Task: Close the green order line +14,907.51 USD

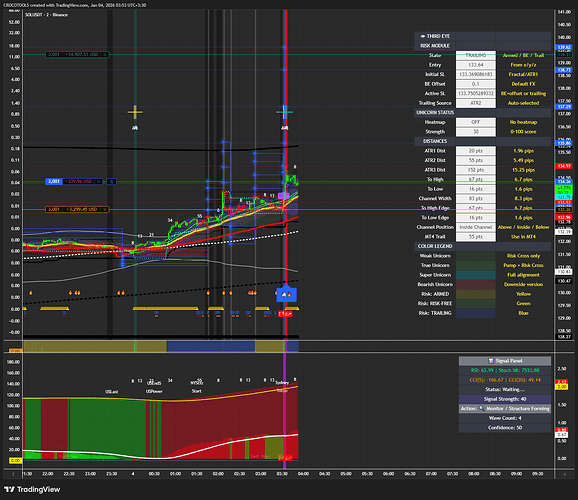Action: [105, 55]
